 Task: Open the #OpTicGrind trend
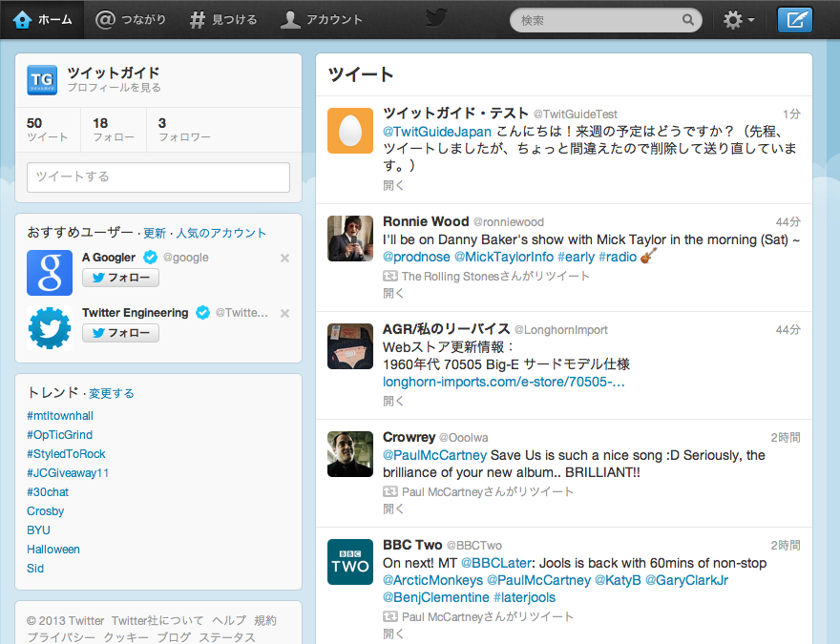pos(59,435)
